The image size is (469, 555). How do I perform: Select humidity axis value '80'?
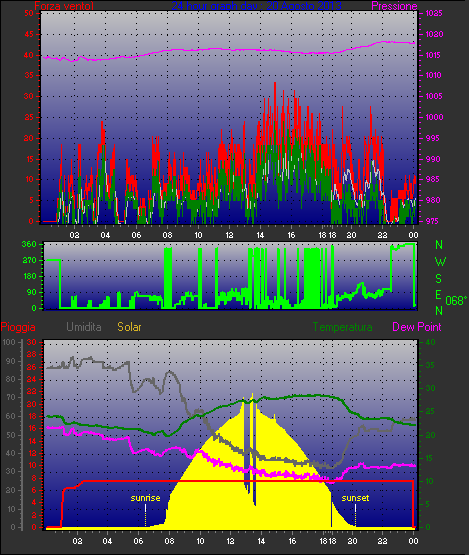click(11, 379)
